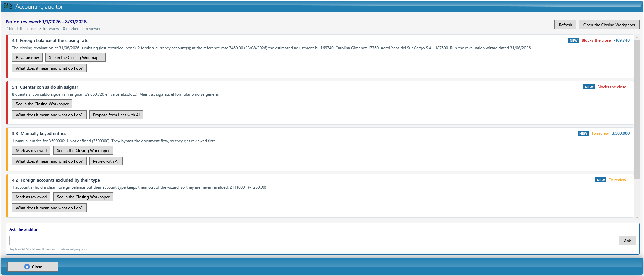Click the 4.1 Foreign balance at the closing rate title
644x276 pixels.
coord(50,40)
